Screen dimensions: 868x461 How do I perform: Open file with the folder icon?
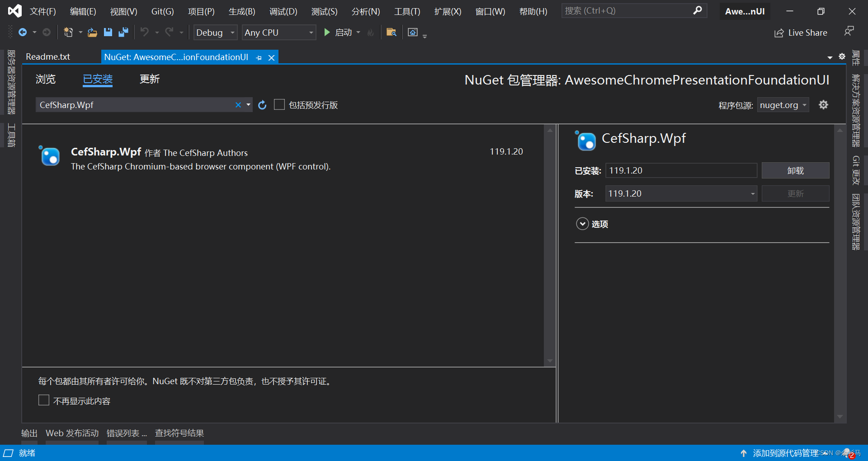coord(92,32)
